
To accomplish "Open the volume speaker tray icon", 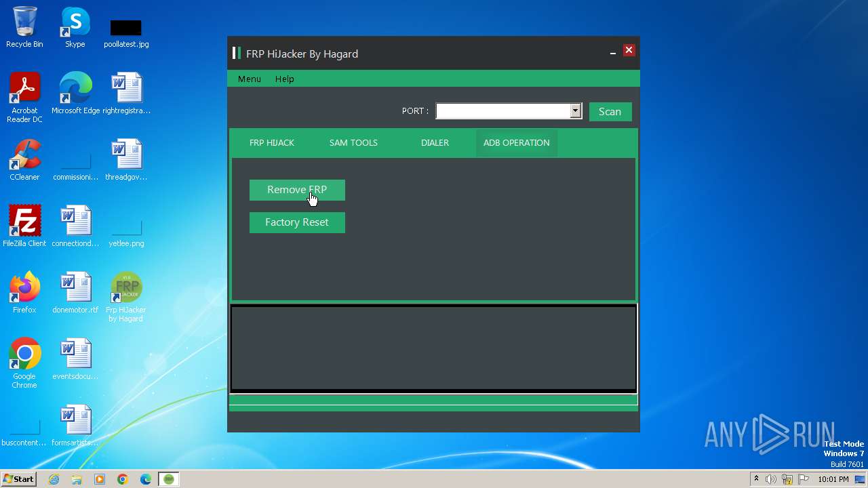I will tap(771, 479).
